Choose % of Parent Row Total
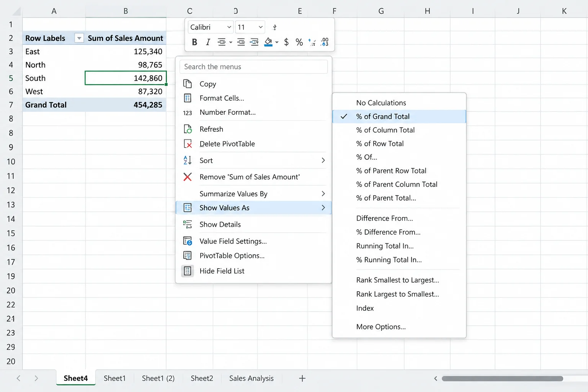Screen dimensions: 588x392 (391, 171)
